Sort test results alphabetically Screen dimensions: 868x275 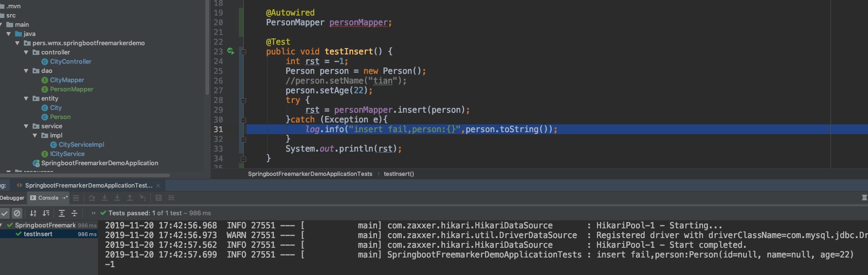tap(33, 213)
